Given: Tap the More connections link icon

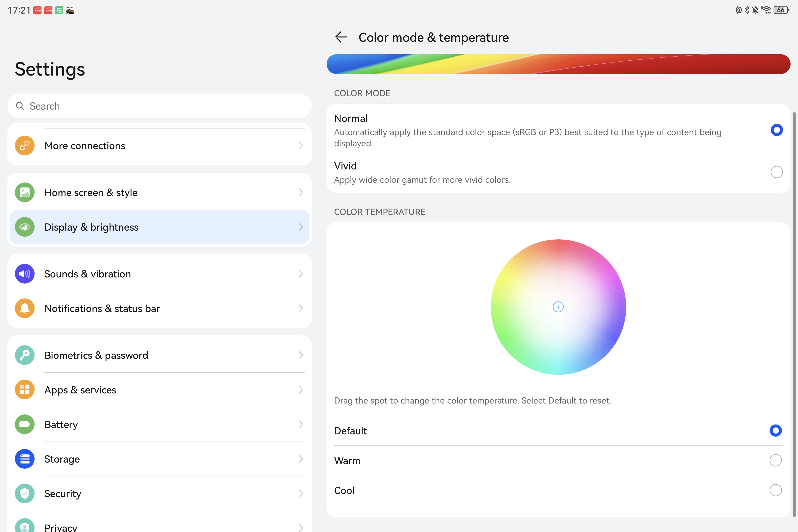Looking at the screenshot, I should point(25,146).
